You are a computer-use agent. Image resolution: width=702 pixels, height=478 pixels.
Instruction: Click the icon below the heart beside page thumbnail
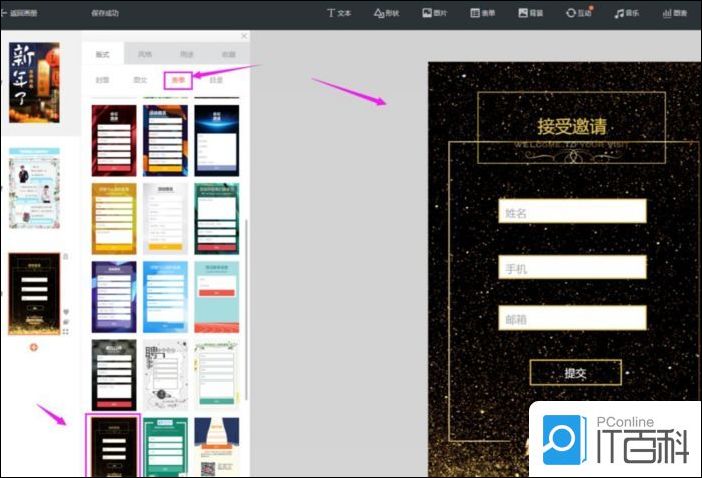tap(66, 322)
